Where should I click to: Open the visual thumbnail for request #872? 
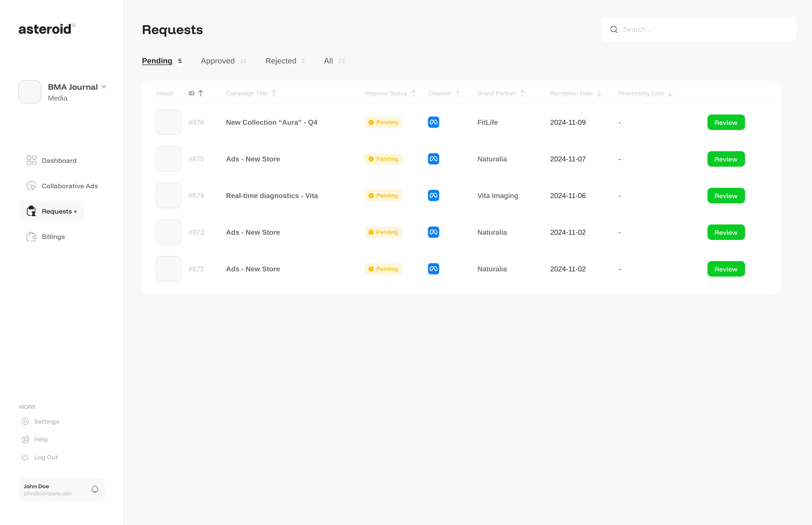point(169,269)
